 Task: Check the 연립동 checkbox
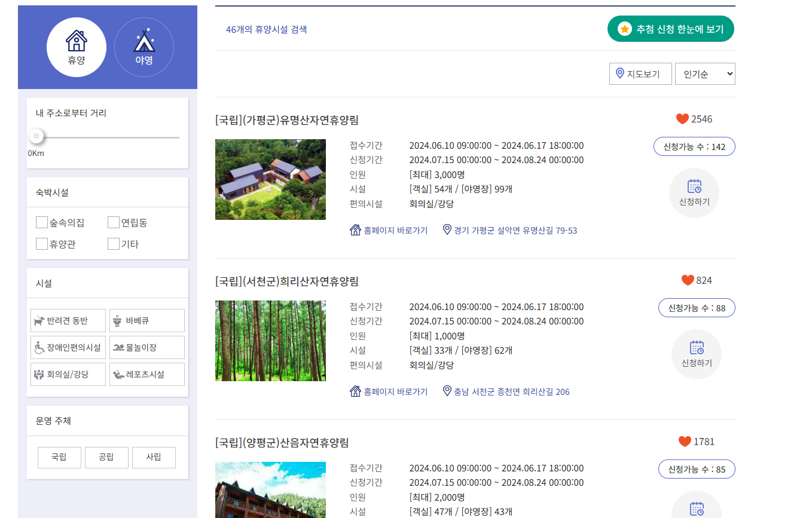(x=114, y=222)
